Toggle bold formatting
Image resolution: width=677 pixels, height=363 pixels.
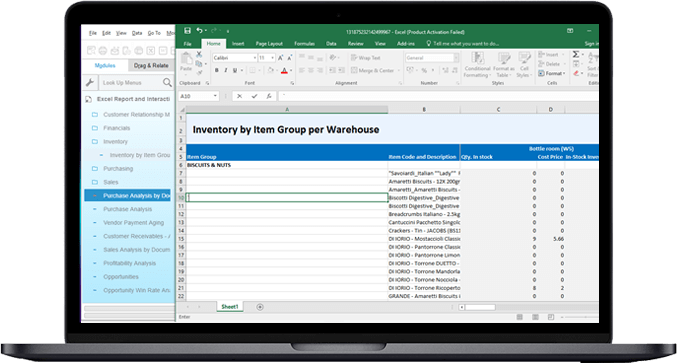216,70
